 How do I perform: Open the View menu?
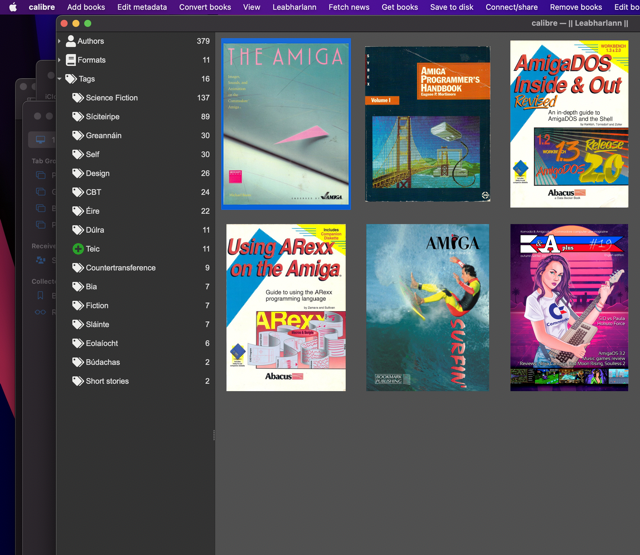251,7
